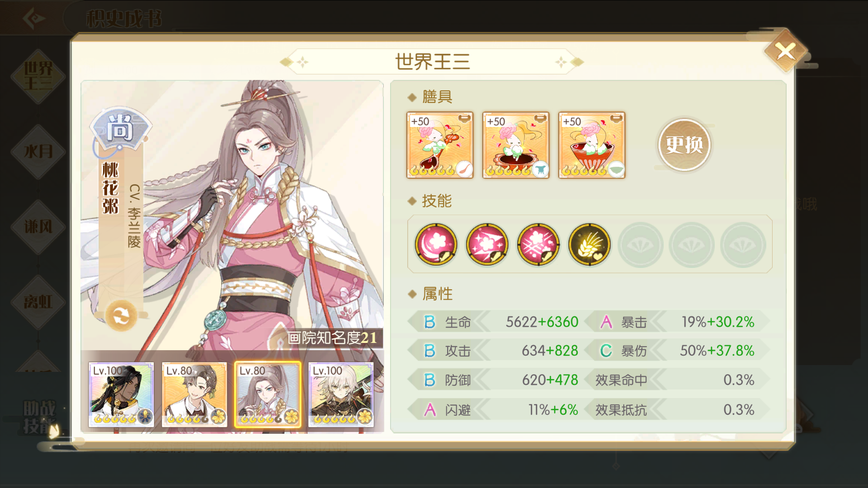
Task: Toggle the first locked eye skill slot
Action: (640, 245)
